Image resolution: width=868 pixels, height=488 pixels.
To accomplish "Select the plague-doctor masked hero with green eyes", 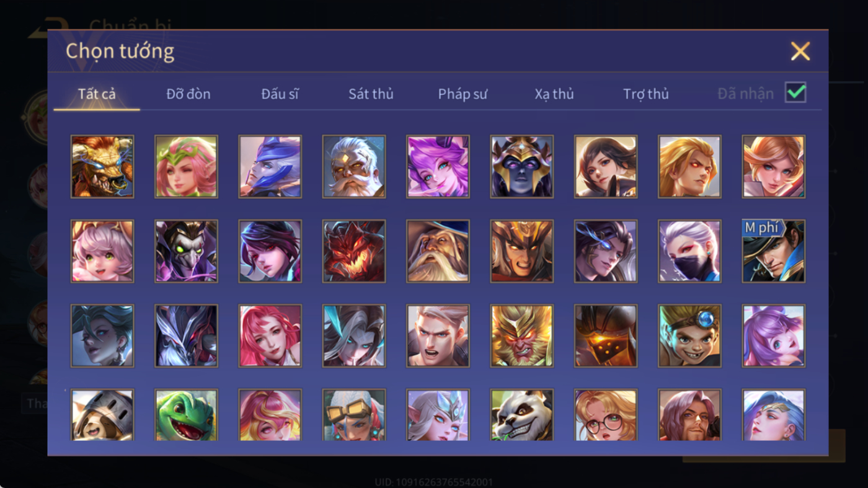I will point(186,251).
